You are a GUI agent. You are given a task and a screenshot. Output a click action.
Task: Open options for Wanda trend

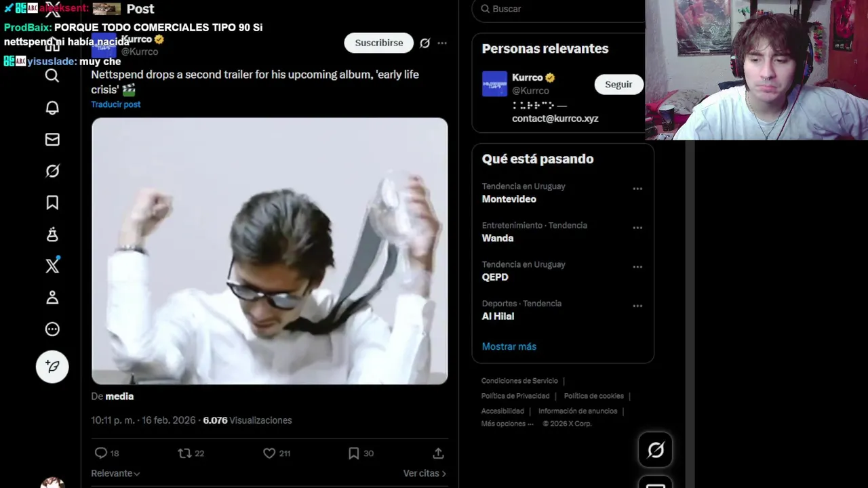coord(637,228)
